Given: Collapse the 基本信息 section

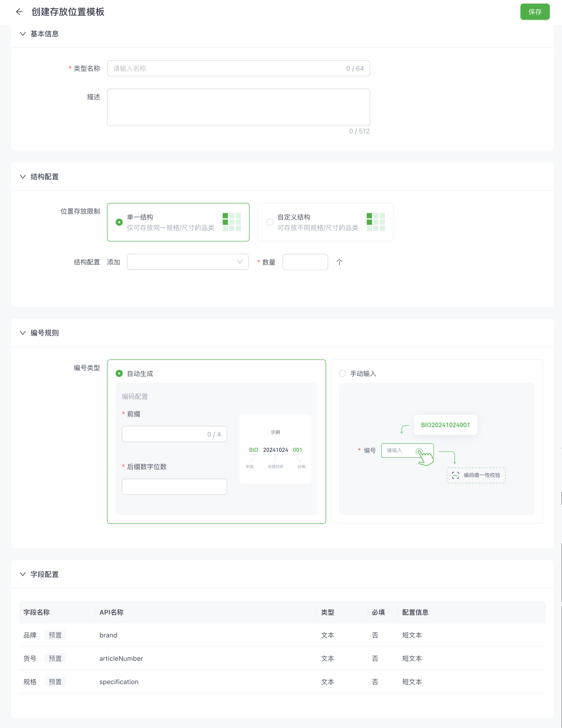Looking at the screenshot, I should tap(23, 34).
